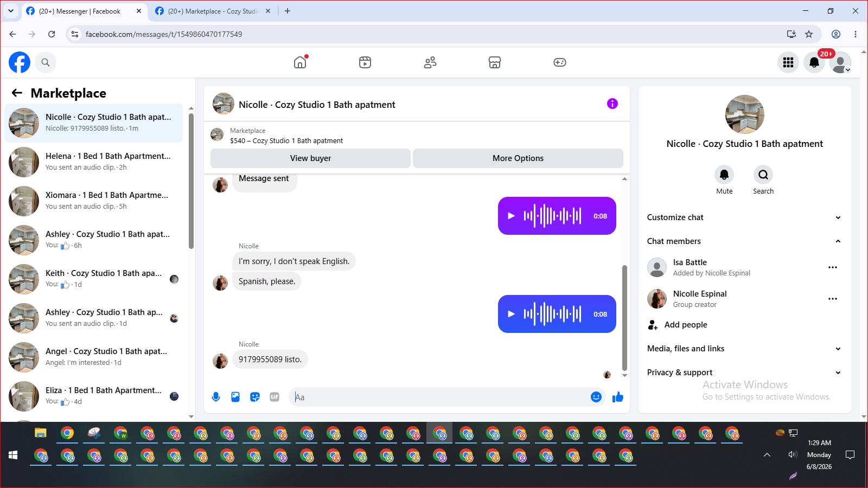Choose a sticker
This screenshot has height=488, width=868.
(255, 397)
